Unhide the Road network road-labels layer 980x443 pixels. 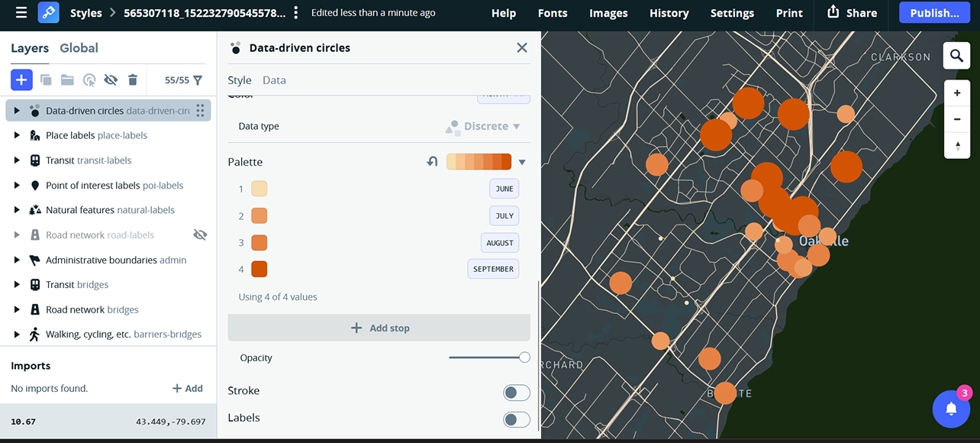pos(200,234)
